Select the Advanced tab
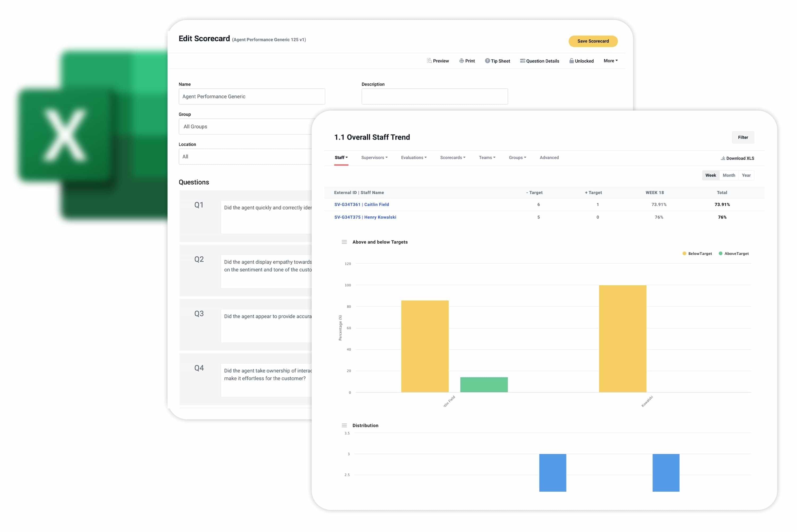 549,158
